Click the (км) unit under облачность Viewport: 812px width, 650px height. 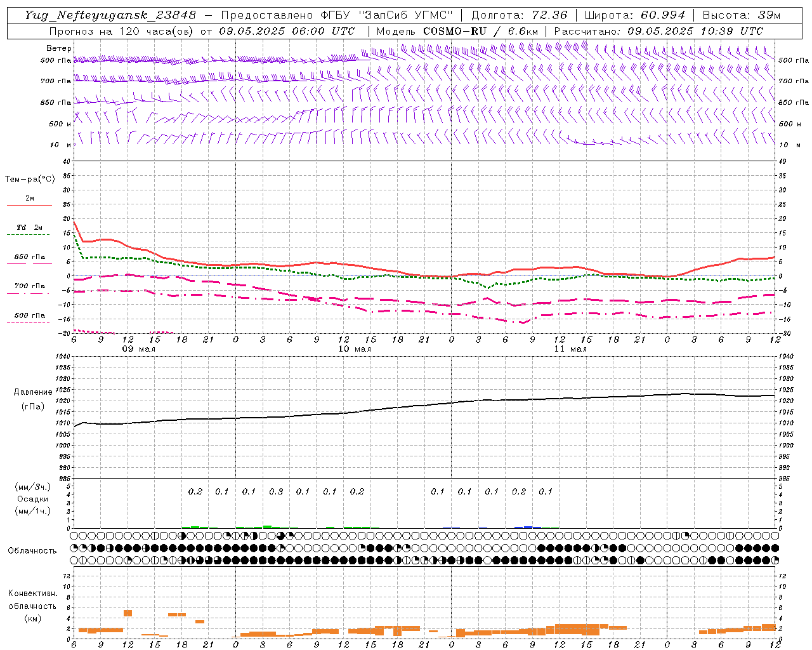coord(32,618)
